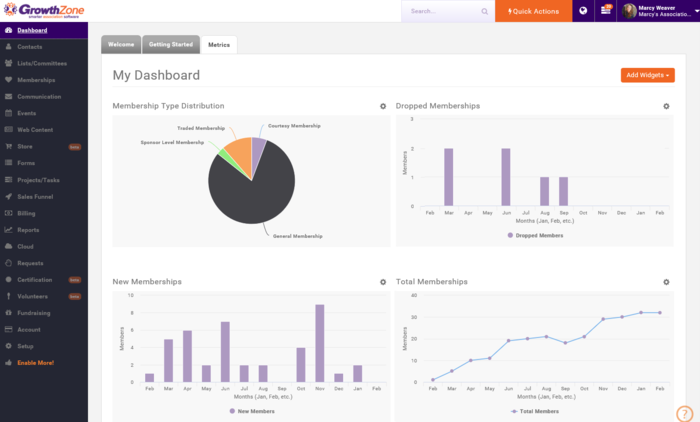Open the notifications list icon with badge
700x422 pixels.
click(606, 10)
